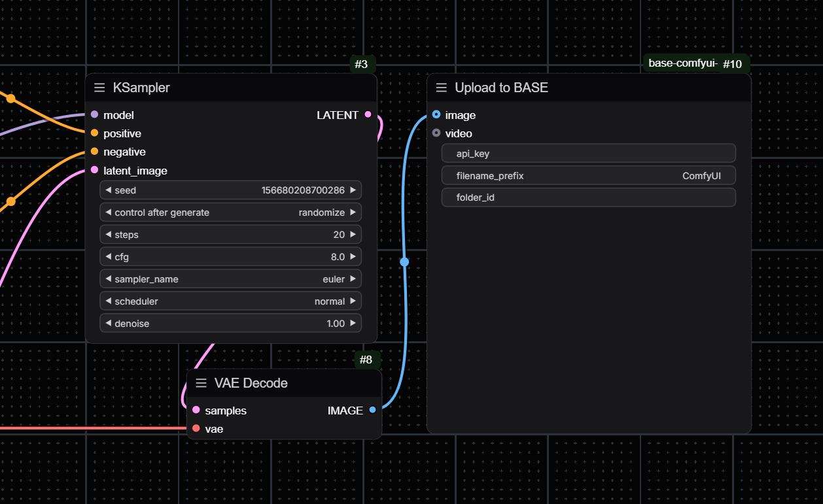Click the IMAGE output socket on VAE Decode
The width and height of the screenshot is (823, 504).
coord(373,411)
